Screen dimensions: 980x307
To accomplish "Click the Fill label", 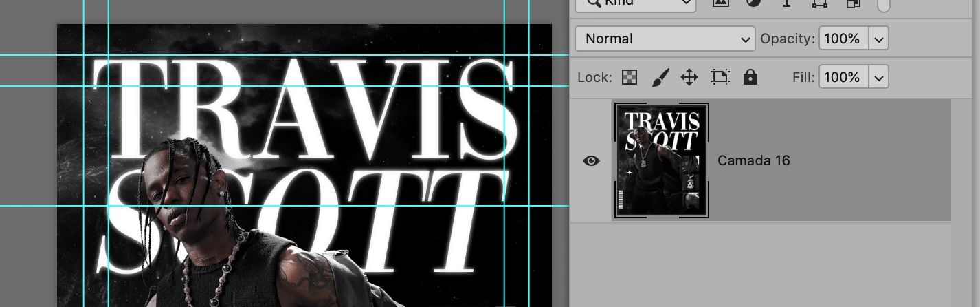I will click(x=803, y=77).
